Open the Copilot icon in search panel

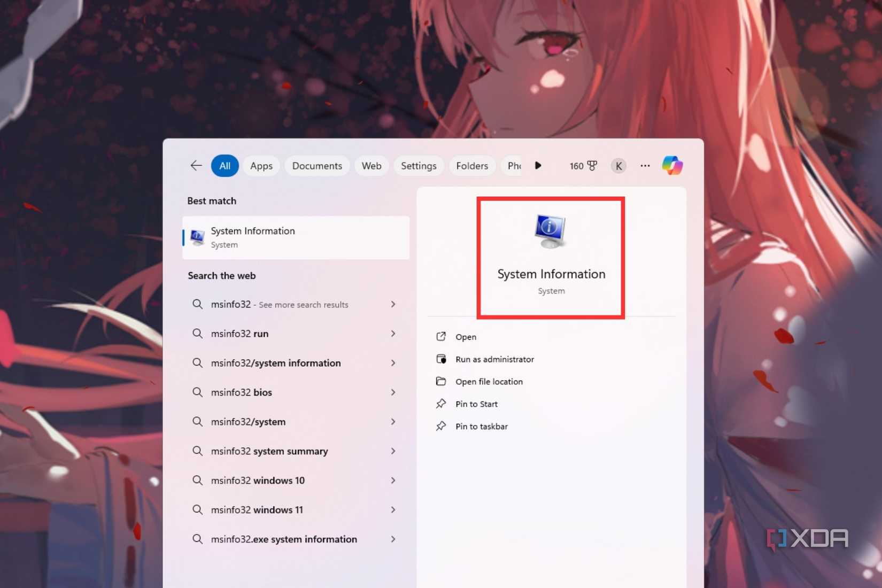click(x=672, y=166)
